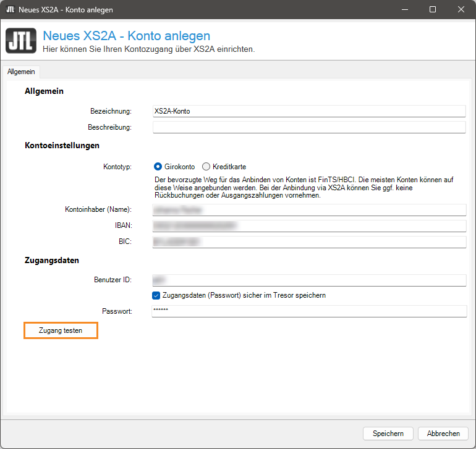
Task: Click the JTL icon in title bar
Action: [x=11, y=10]
